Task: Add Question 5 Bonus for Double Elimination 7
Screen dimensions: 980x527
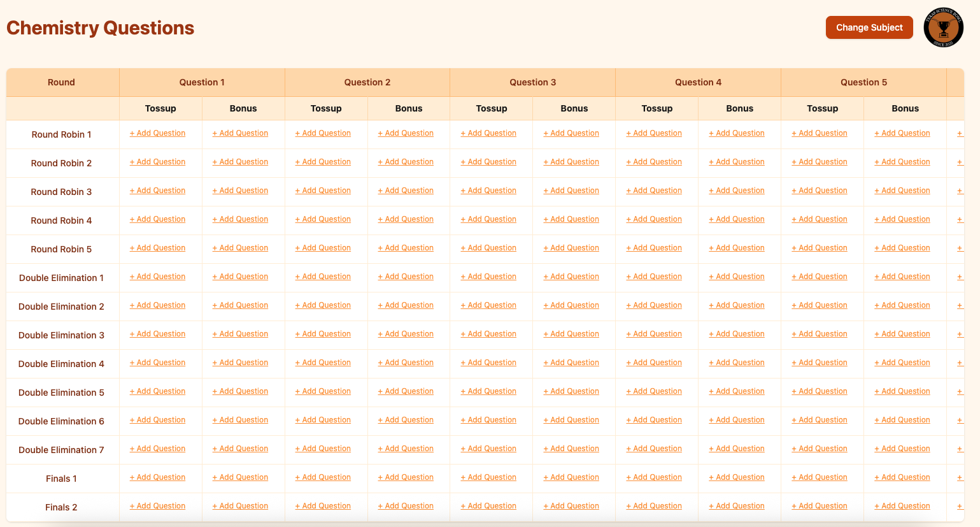Action: click(902, 449)
